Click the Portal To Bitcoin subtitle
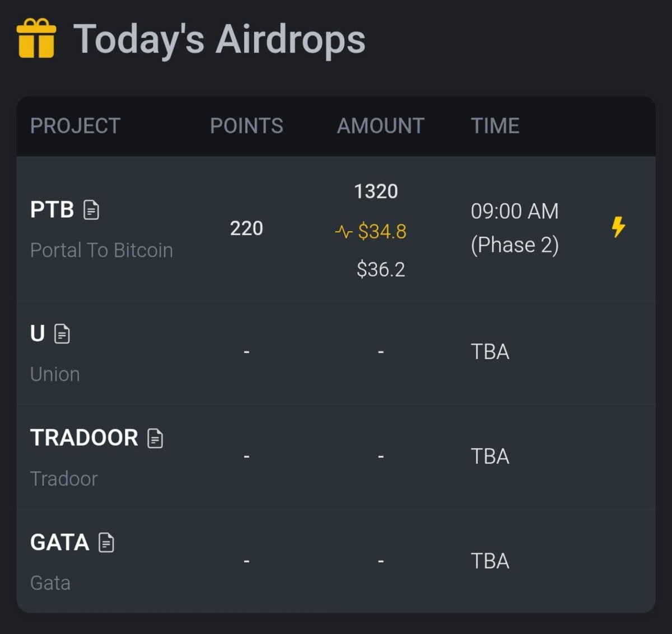Screen dimensions: 672x634 coord(101,250)
